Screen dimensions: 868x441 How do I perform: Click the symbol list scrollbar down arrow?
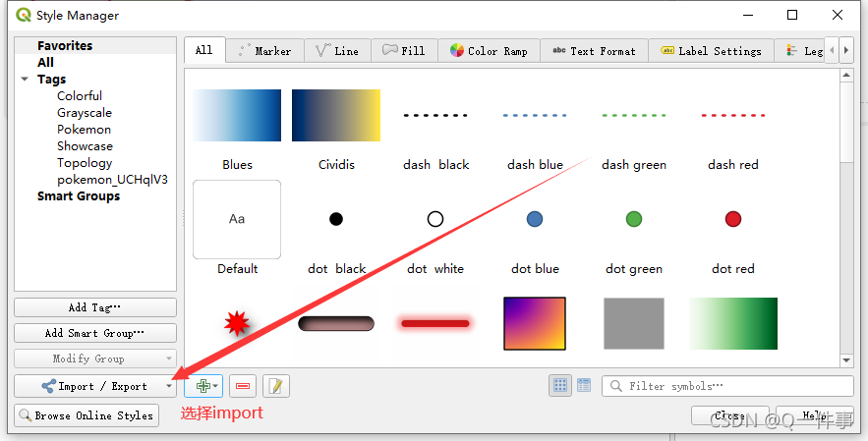[845, 360]
